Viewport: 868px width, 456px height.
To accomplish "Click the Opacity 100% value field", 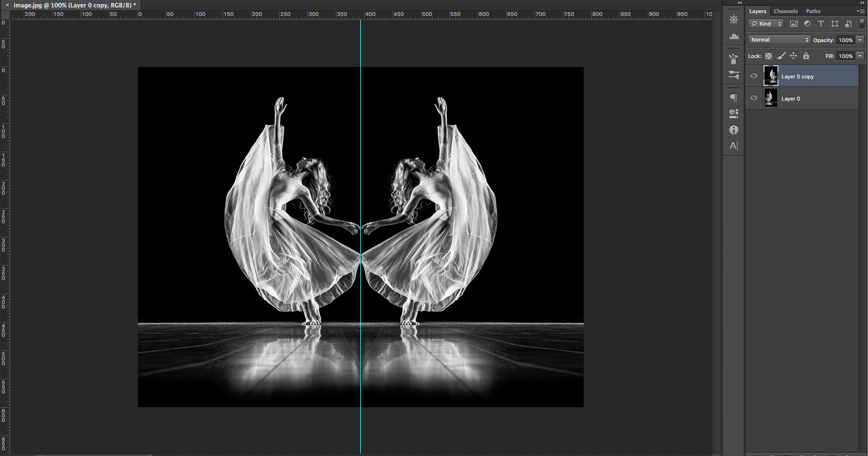I will pyautogui.click(x=845, y=40).
